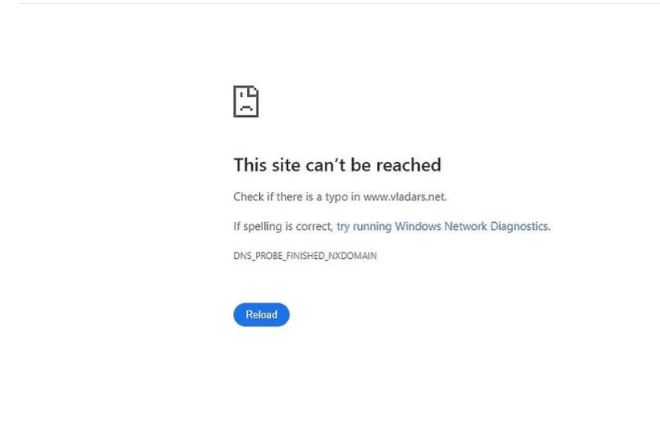
Task: Click the sad face page icon
Action: (x=246, y=101)
